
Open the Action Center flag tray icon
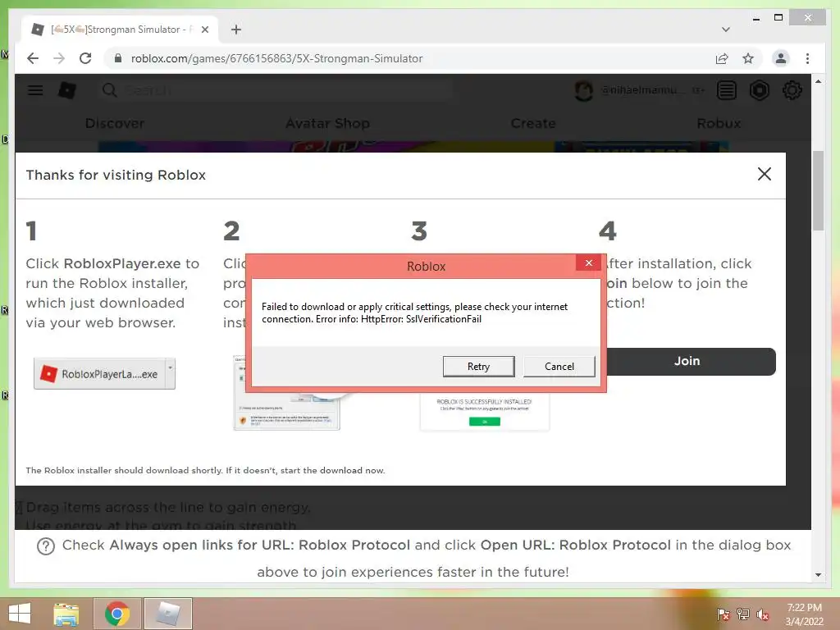pyautogui.click(x=724, y=614)
